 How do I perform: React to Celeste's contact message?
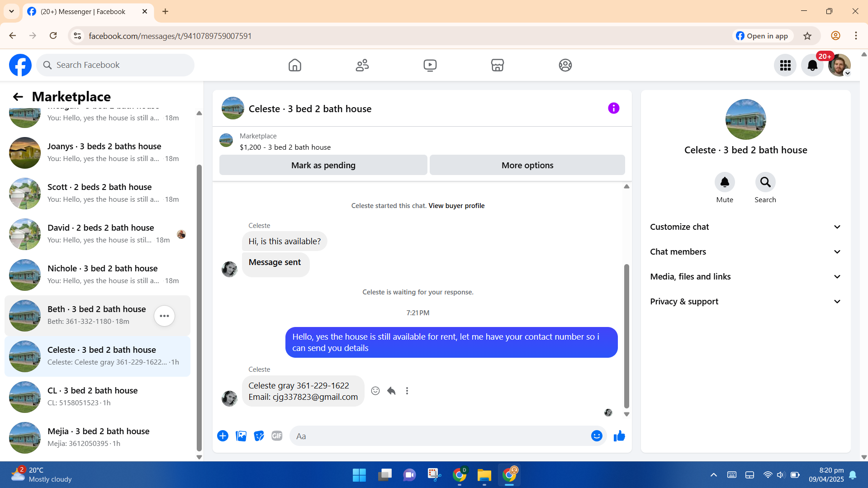[x=375, y=391]
